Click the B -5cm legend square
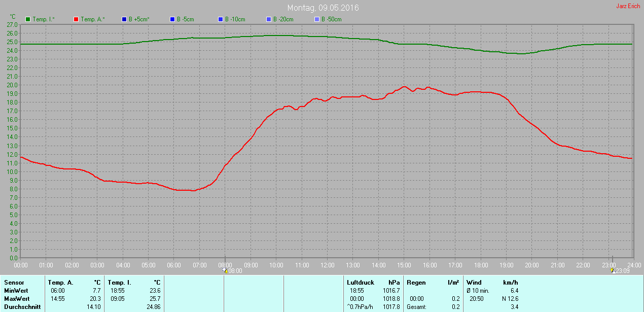644x312 pixels. (172, 19)
